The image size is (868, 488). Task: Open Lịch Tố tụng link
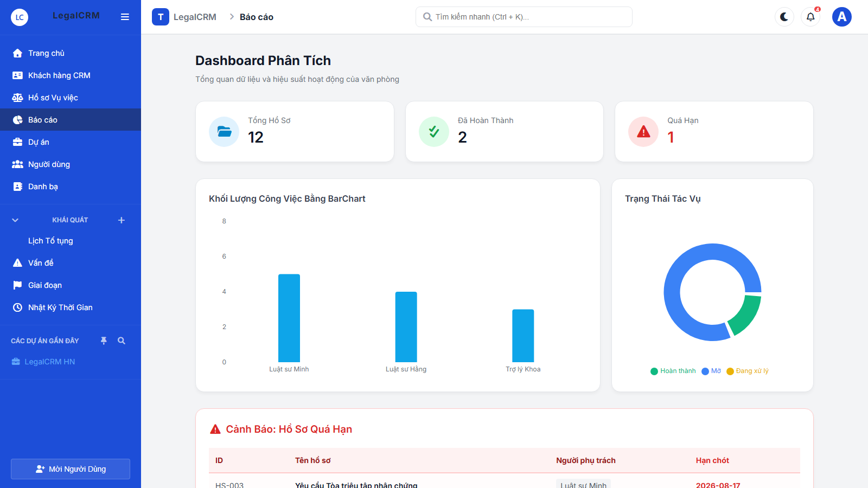pos(50,241)
